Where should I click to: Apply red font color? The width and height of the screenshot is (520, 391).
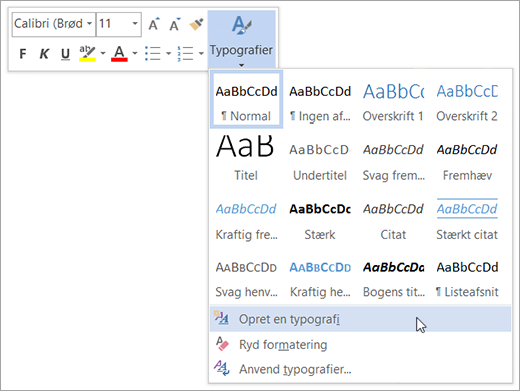pyautogui.click(x=119, y=54)
